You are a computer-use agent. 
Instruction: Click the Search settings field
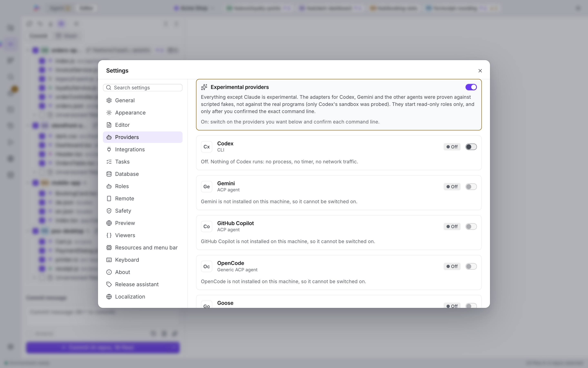pyautogui.click(x=143, y=88)
